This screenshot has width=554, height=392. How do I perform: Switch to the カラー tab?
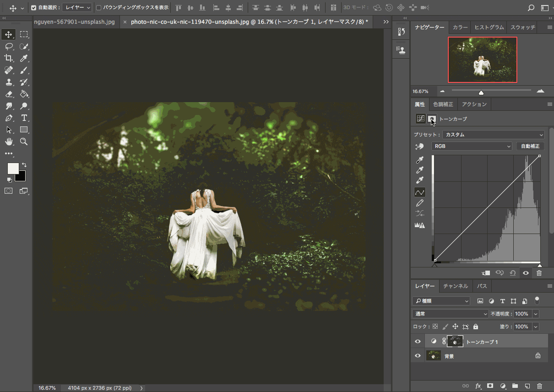(460, 27)
